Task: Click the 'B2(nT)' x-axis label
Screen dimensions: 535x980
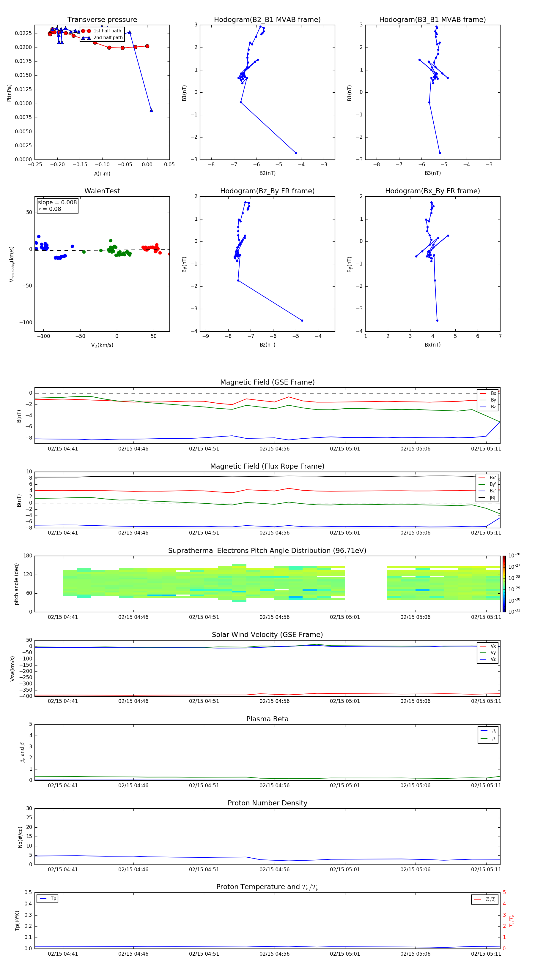Action: coord(267,173)
